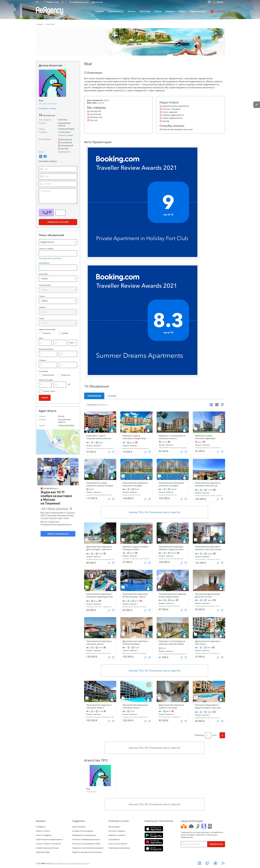Open the Real agency logo in Агентства ПРО
The height and width of the screenshot is (868, 260).
[x=100, y=776]
